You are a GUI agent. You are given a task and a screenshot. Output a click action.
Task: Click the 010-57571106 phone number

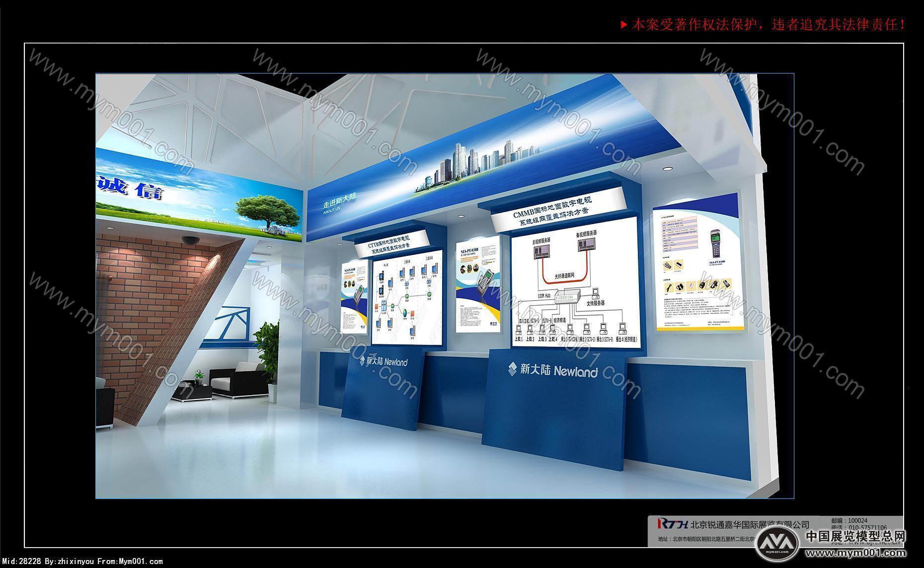click(867, 528)
